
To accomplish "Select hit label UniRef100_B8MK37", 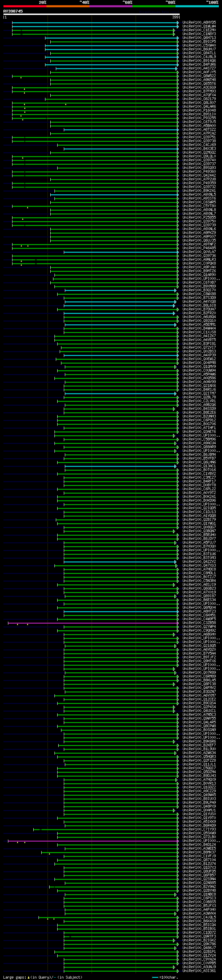I will coord(199,852).
